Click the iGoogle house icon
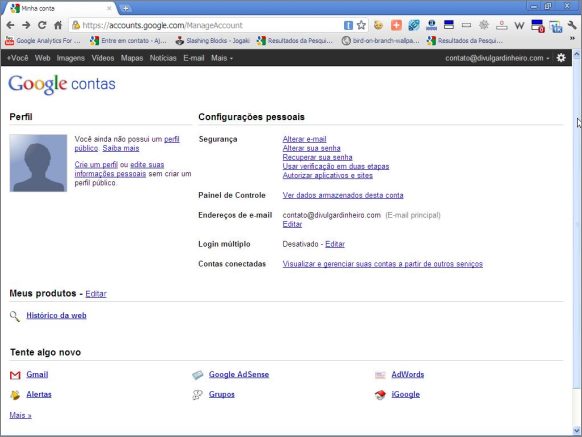The image size is (582, 437). tap(380, 395)
